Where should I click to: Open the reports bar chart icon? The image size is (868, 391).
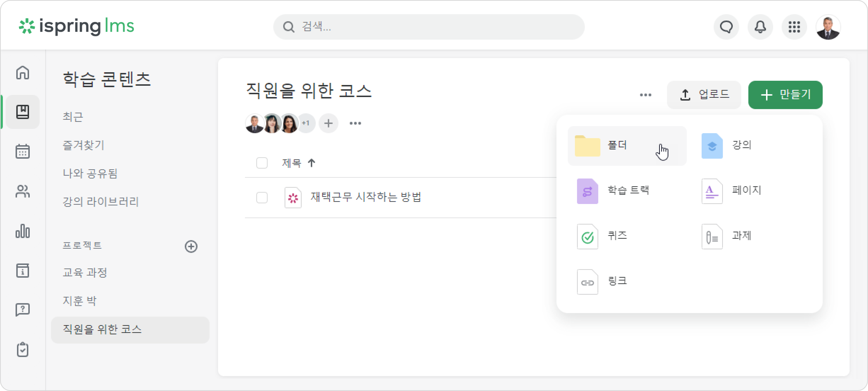click(x=23, y=231)
